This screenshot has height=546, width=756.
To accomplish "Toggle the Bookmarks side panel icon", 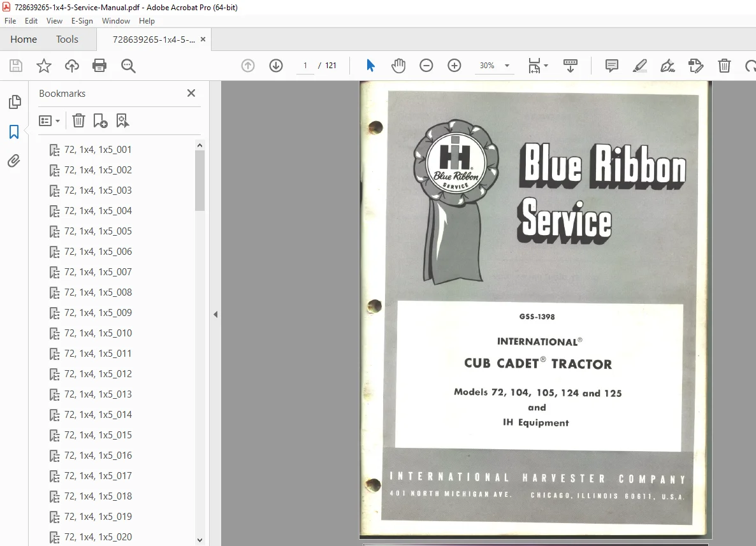I will tap(15, 131).
